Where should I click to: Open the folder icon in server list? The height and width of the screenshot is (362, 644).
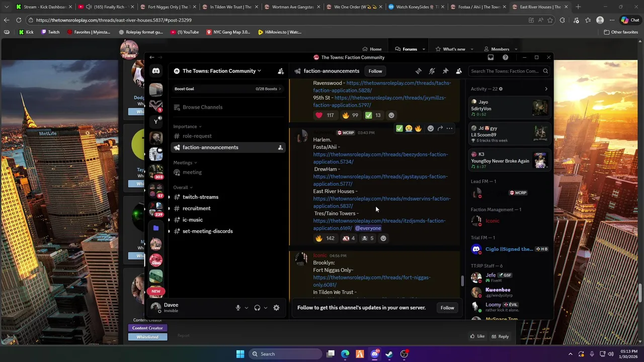pos(156,228)
